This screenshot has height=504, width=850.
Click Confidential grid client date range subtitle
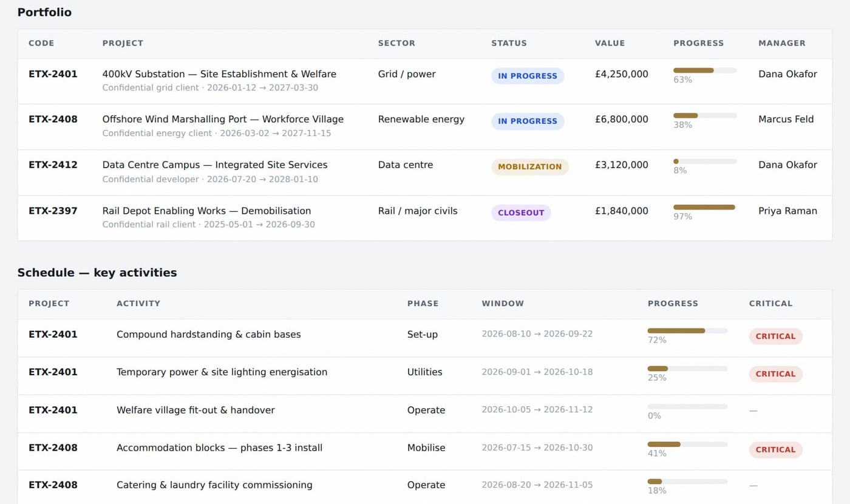coord(210,87)
